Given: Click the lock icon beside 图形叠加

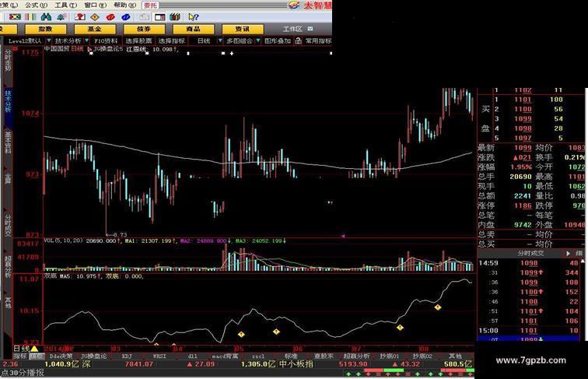Looking at the screenshot, I should click(298, 40).
